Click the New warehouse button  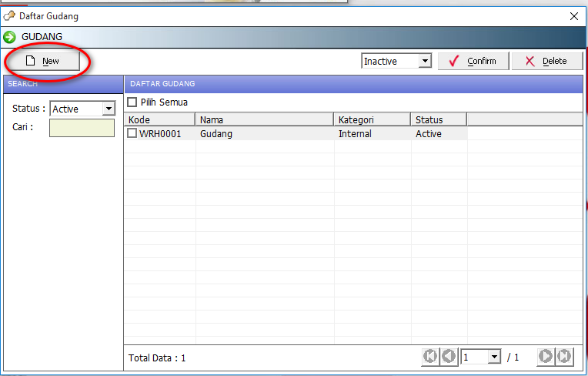42,61
